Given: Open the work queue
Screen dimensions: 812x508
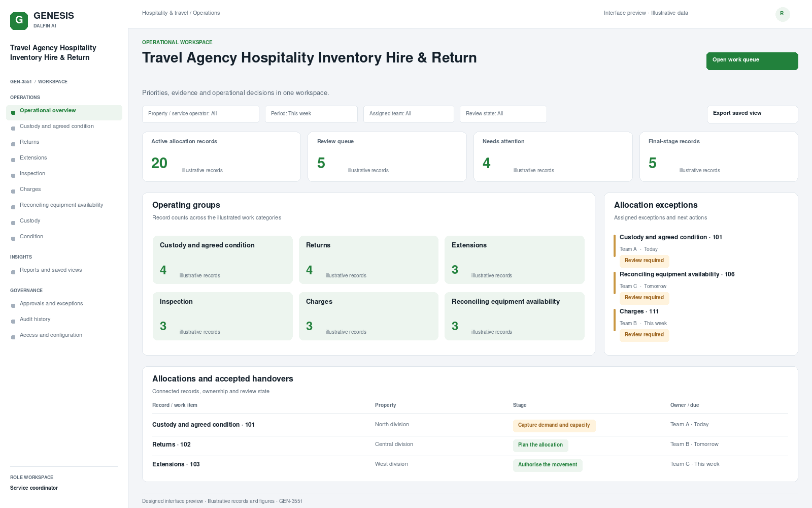Looking at the screenshot, I should tap(752, 61).
